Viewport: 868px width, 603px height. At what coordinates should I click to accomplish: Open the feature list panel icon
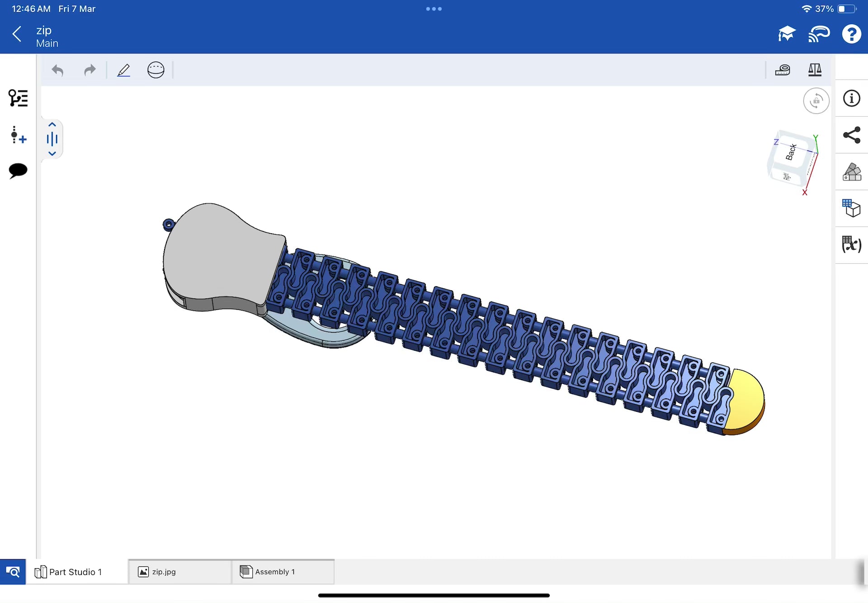pos(18,98)
